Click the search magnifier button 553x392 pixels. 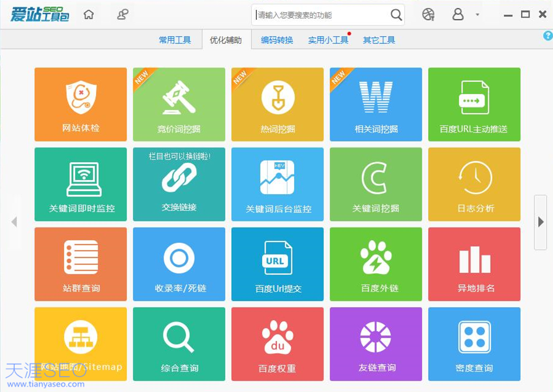(x=396, y=15)
